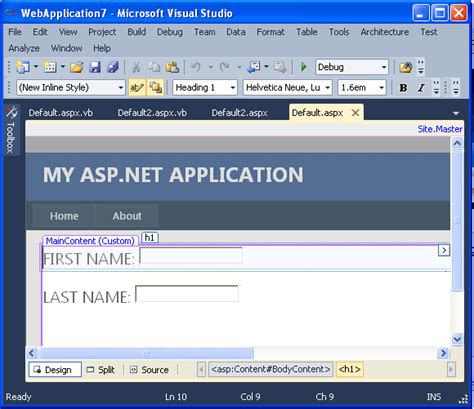
Task: Select the asp:Content#BodyContent tag breadcrumb
Action: click(x=271, y=369)
